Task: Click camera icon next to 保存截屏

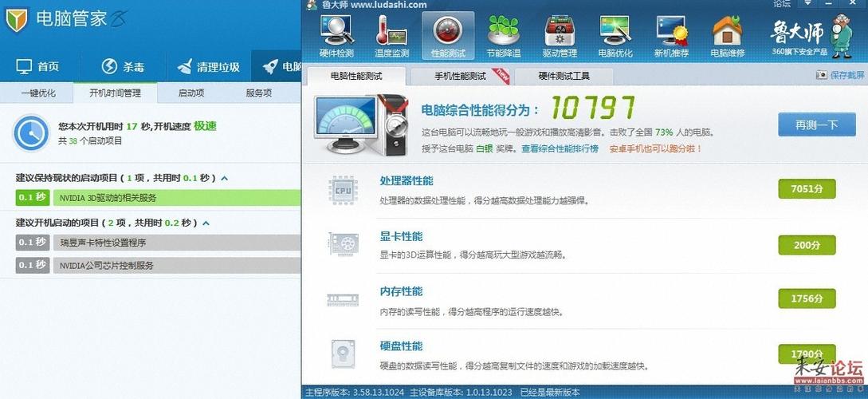Action: [822, 75]
